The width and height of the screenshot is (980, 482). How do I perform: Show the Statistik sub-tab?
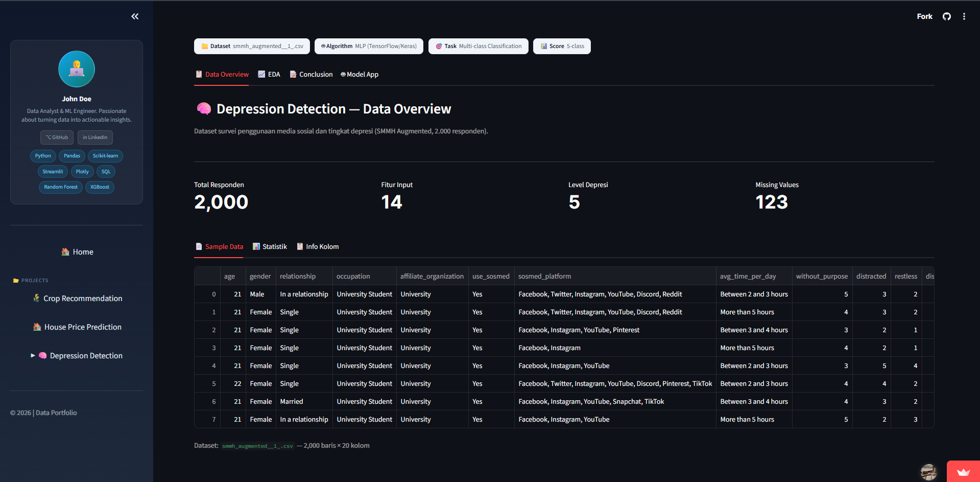pos(270,247)
